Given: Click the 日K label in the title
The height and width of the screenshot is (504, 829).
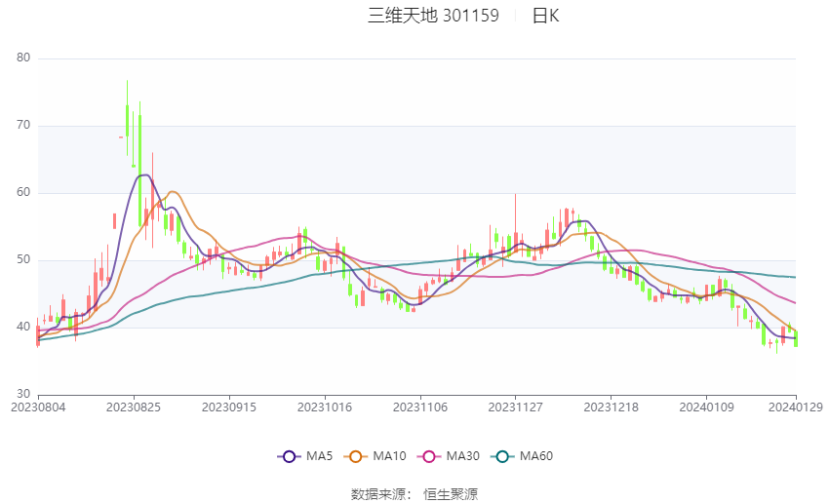Looking at the screenshot, I should [545, 16].
